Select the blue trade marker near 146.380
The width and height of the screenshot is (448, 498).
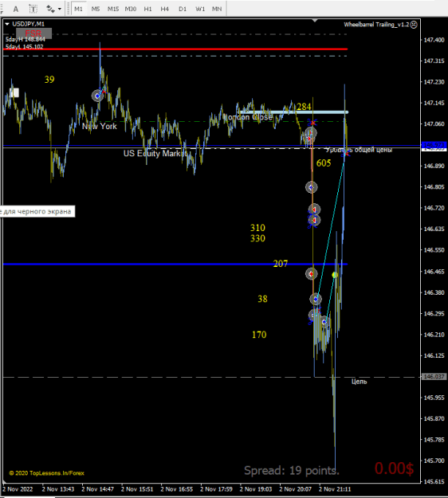coord(316,299)
